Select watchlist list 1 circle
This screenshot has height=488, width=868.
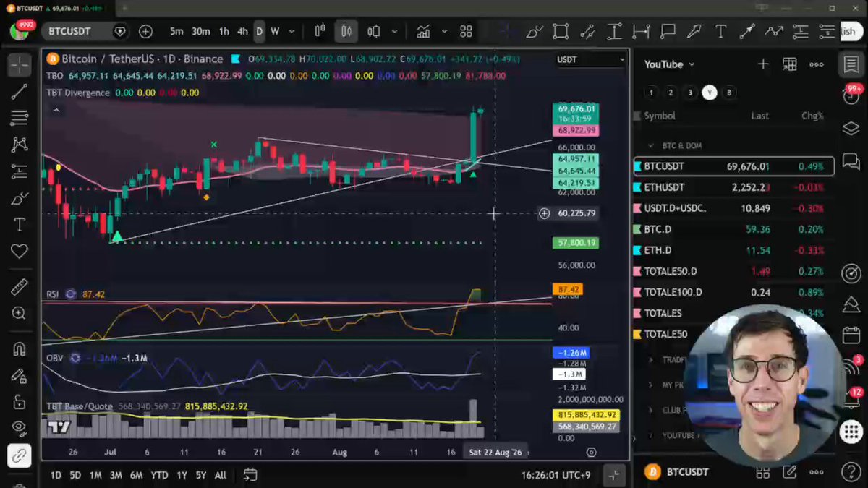click(x=651, y=93)
